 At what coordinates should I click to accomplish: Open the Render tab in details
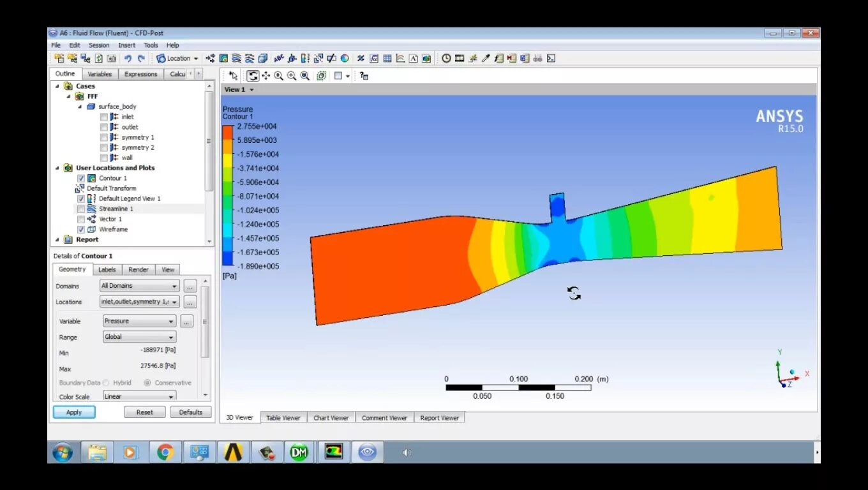pos(138,269)
